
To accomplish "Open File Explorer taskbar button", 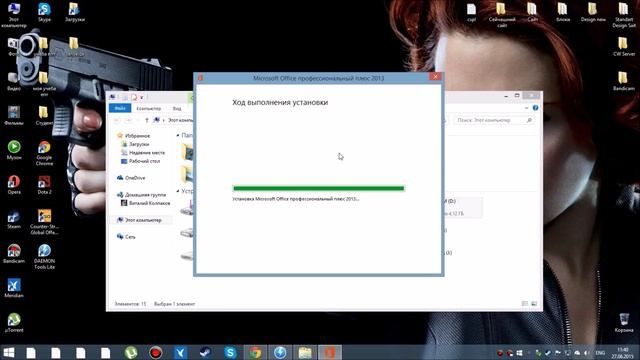I will click(305, 353).
